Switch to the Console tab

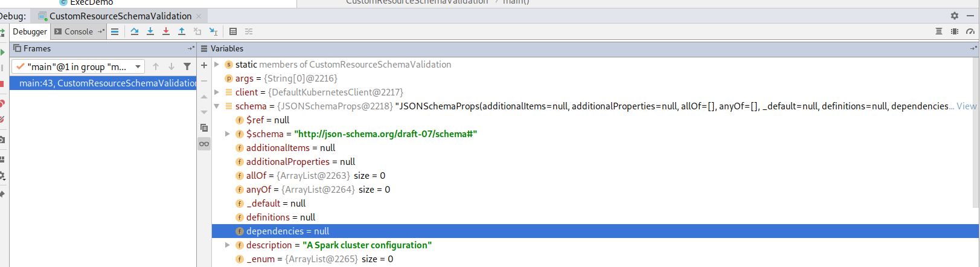74,31
